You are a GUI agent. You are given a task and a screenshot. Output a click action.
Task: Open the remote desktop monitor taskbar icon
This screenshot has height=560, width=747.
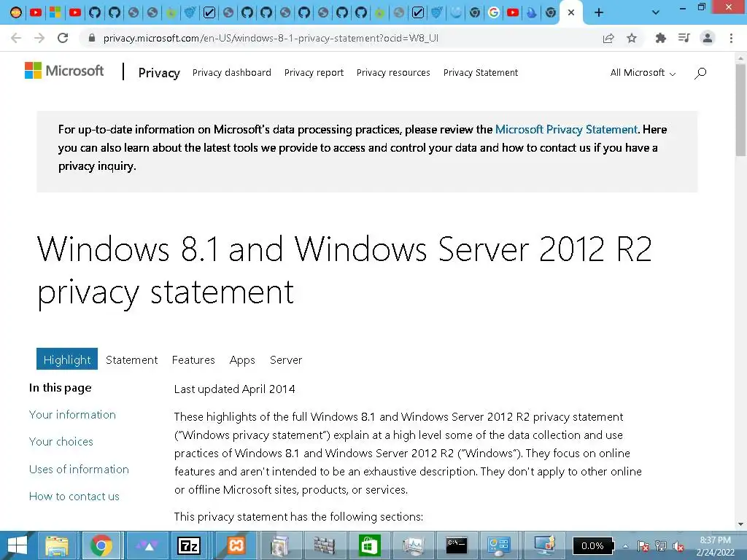click(x=544, y=545)
